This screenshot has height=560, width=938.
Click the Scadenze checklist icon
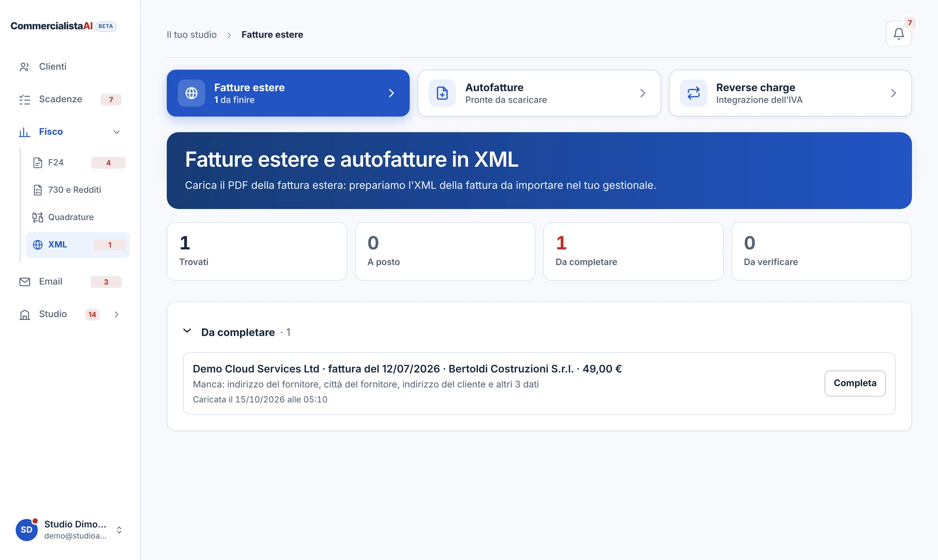(x=24, y=100)
